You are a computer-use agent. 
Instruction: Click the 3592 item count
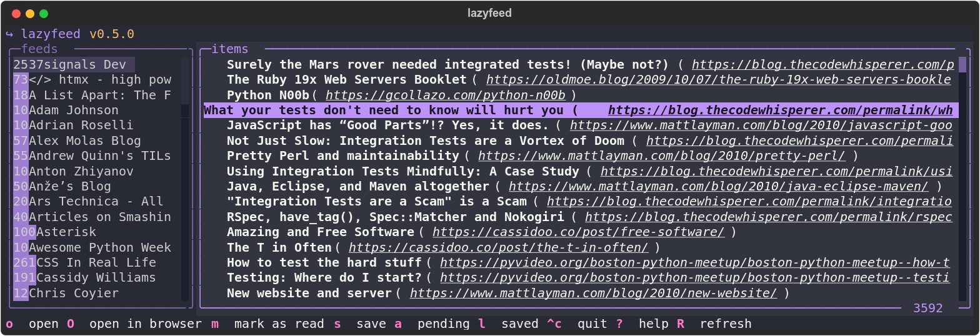click(x=927, y=308)
